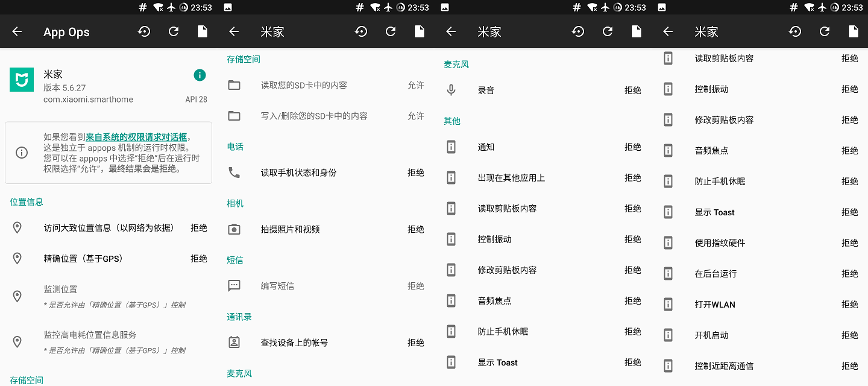The height and width of the screenshot is (386, 868).
Task: Select the 在后台运行 label
Action: (x=715, y=273)
